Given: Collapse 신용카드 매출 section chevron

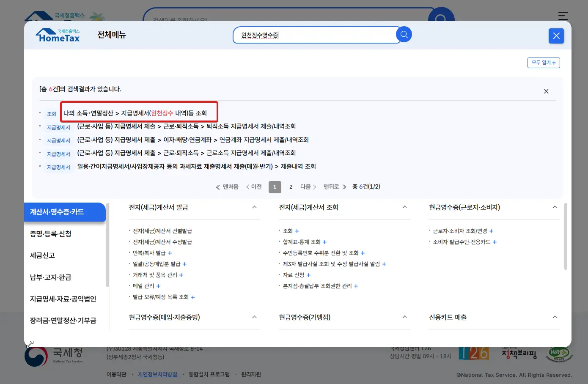Looking at the screenshot, I should tap(555, 317).
